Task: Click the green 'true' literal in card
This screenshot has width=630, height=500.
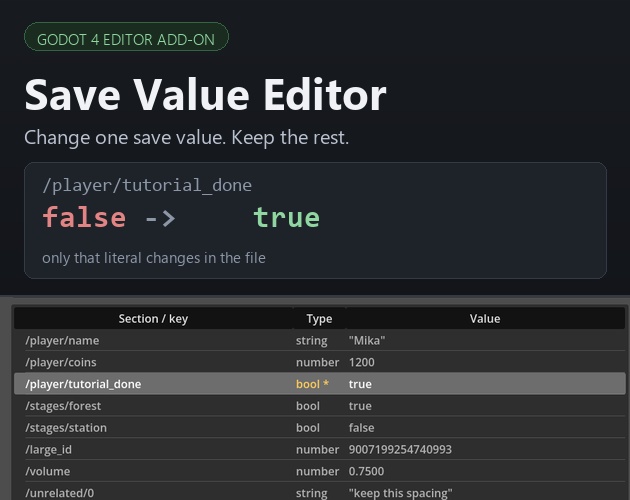Action: pyautogui.click(x=286, y=217)
